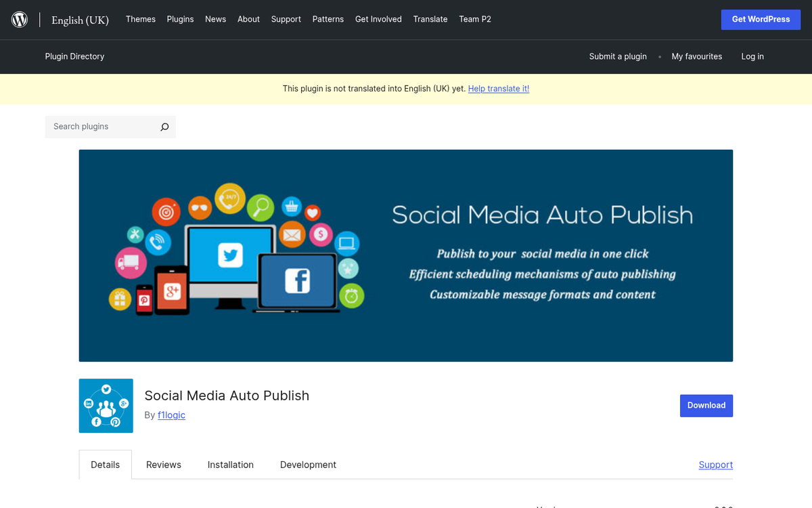Viewport: 812px width, 508px height.
Task: Open the Plugins menu item
Action: [x=180, y=19]
